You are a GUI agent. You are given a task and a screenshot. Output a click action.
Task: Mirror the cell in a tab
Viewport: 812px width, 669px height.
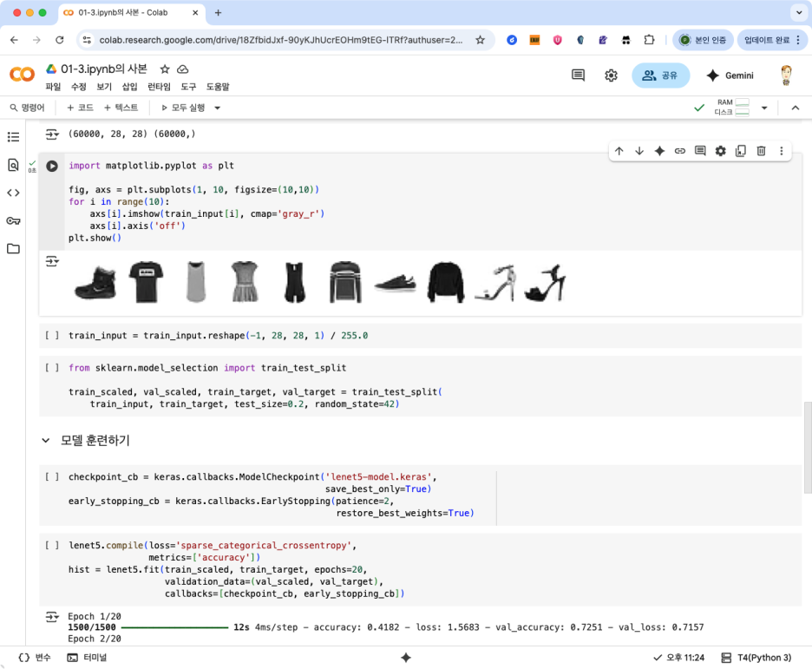(741, 151)
